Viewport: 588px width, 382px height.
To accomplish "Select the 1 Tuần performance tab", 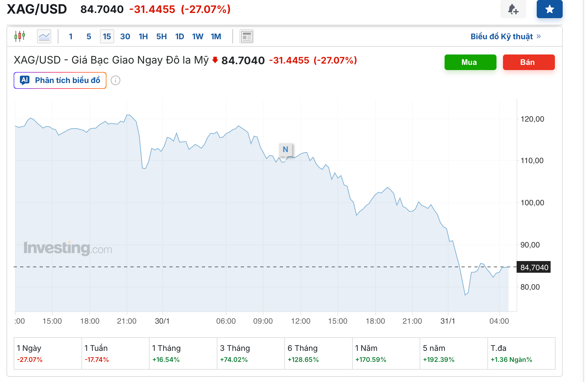I will 115,353.
